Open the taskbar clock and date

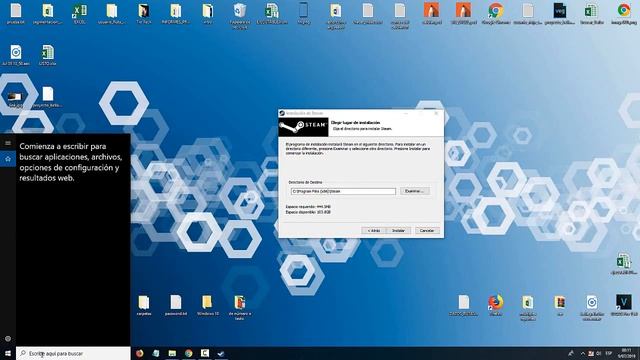point(626,353)
